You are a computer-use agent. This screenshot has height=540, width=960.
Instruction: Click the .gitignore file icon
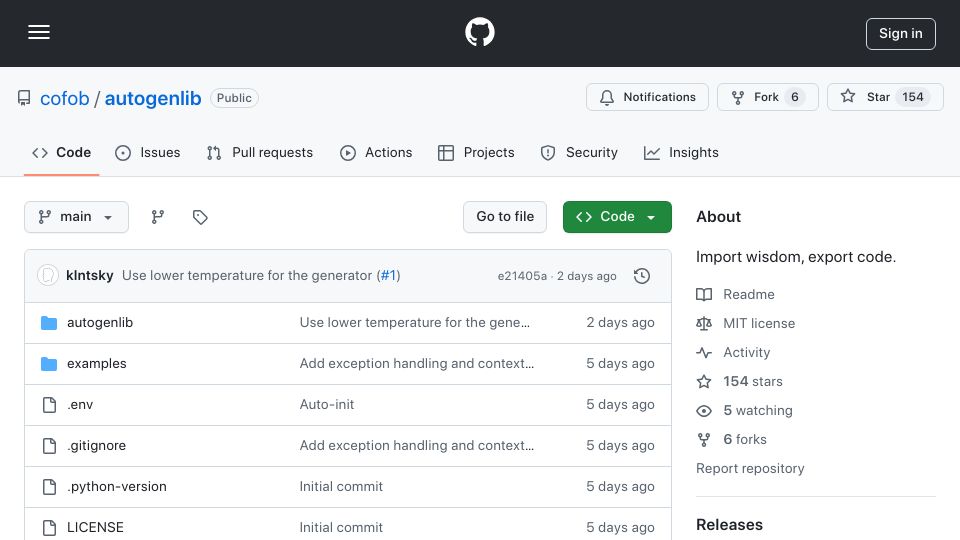pyautogui.click(x=49, y=446)
